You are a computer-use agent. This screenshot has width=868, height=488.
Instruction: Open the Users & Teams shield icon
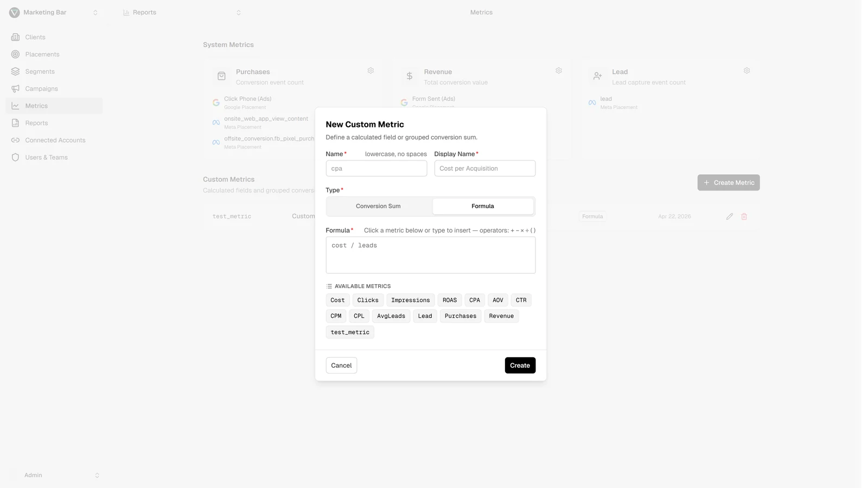click(x=15, y=157)
